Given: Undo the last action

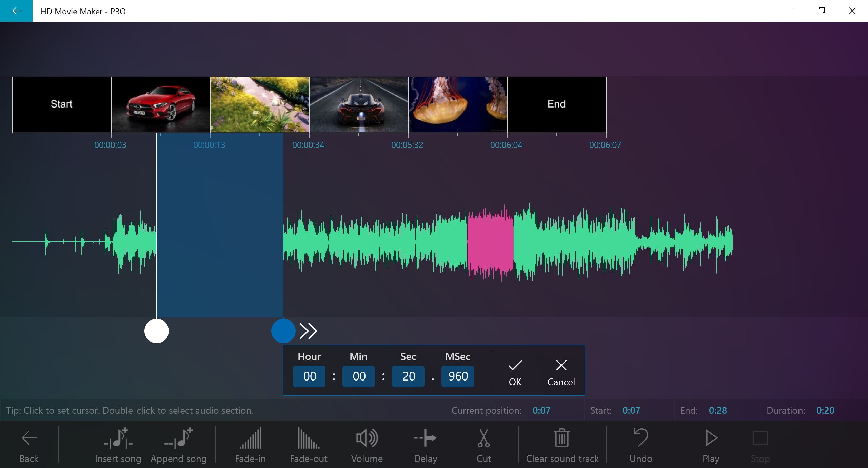Looking at the screenshot, I should (641, 445).
